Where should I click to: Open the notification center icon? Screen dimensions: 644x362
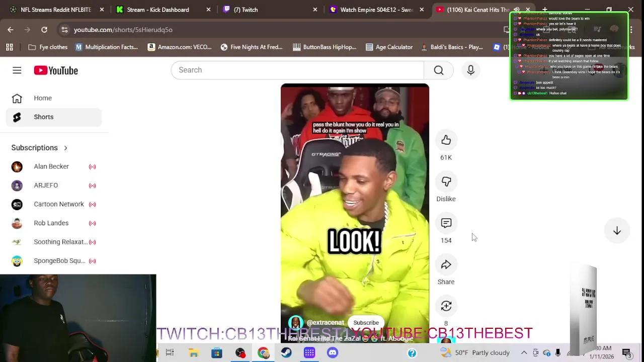click(627, 353)
